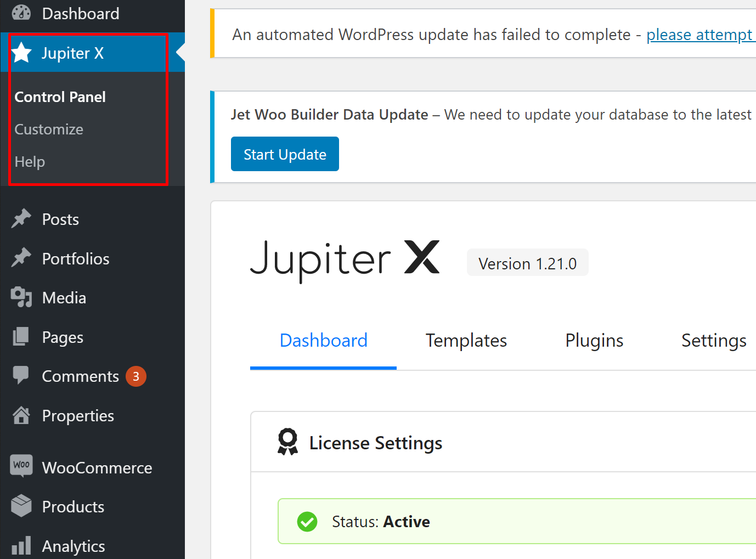The width and height of the screenshot is (756, 559).
Task: Click 'Jet Woo Builder Data Update' notice title
Action: pyautogui.click(x=329, y=115)
